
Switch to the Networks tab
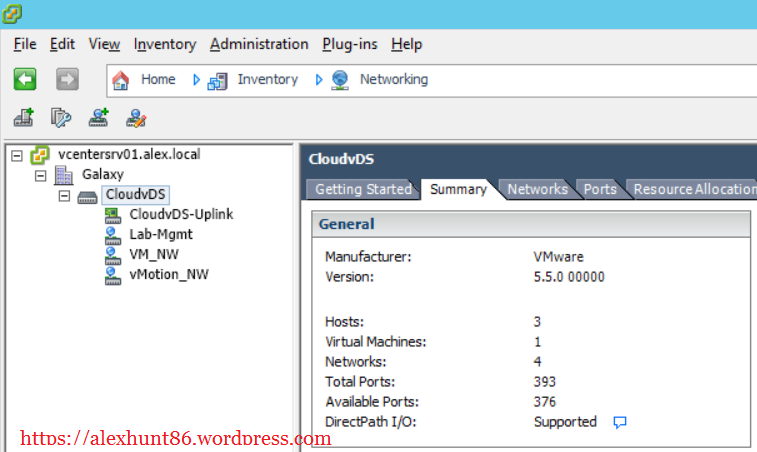point(537,189)
